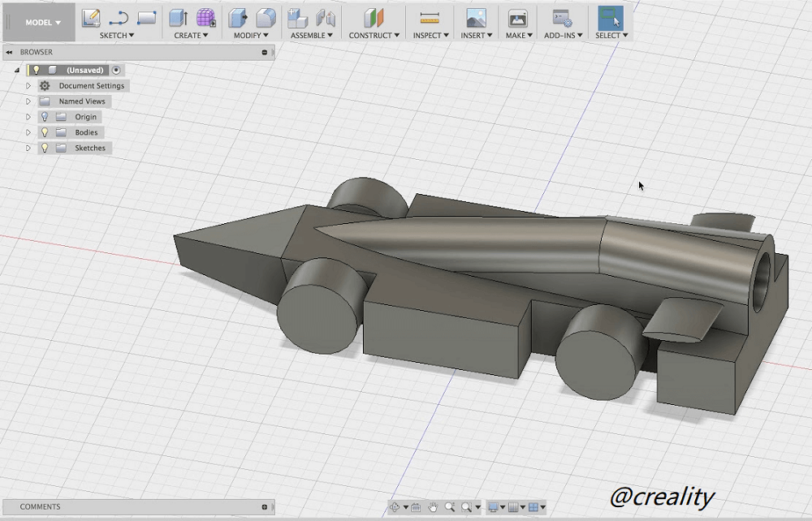Activate the radio button beside (Unsaved)
Viewport: 812px width, 521px height.
click(116, 71)
